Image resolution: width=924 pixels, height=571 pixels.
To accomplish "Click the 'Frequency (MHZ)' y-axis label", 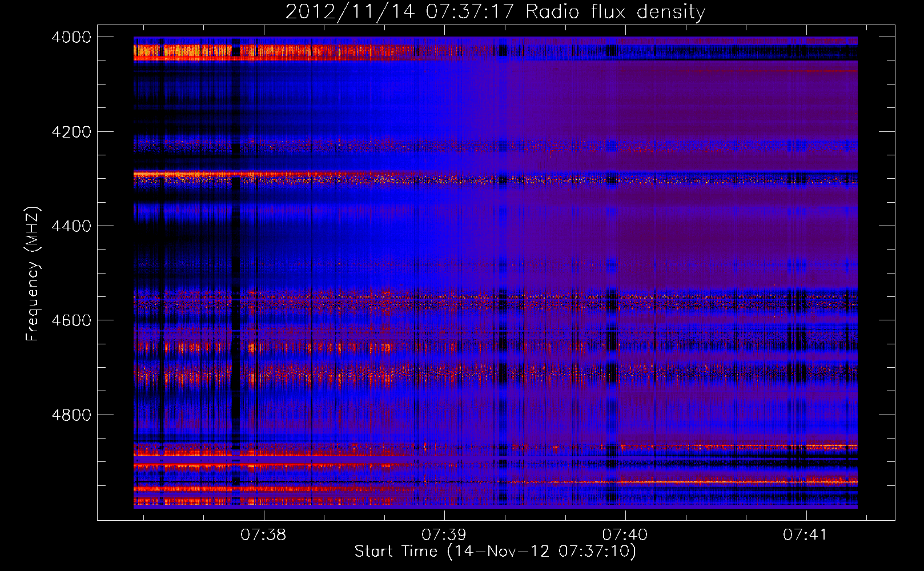I will click(33, 274).
